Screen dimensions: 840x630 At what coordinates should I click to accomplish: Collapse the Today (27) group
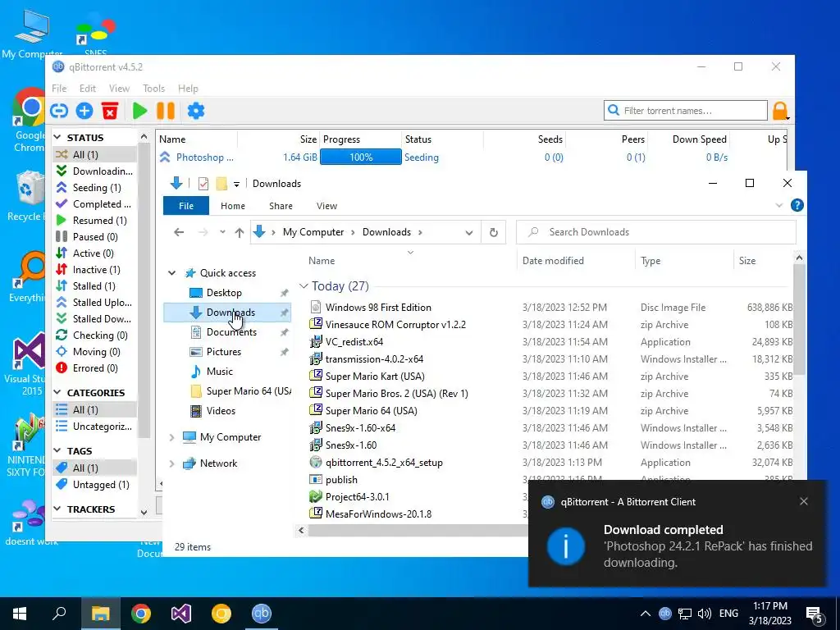click(304, 286)
